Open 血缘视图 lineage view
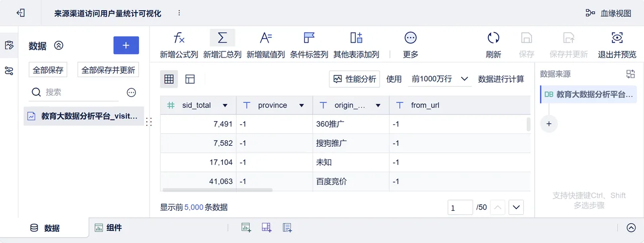Image resolution: width=644 pixels, height=243 pixels. click(608, 13)
